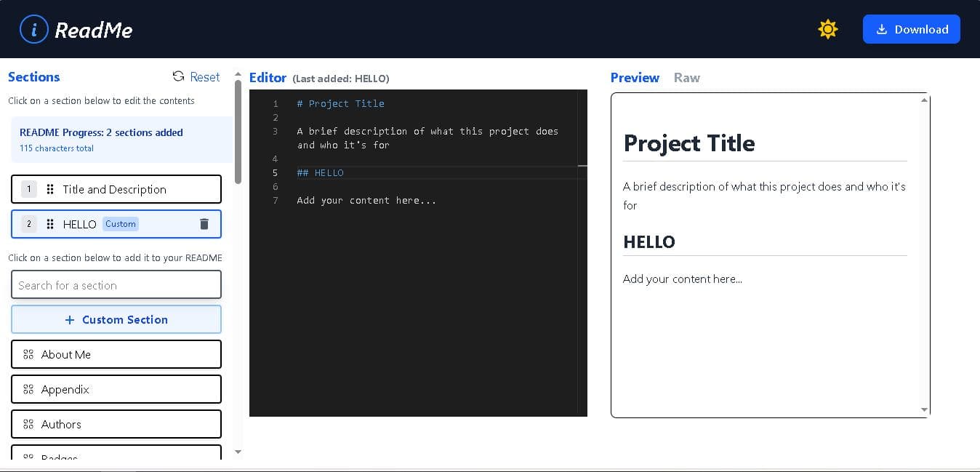Screen dimensions: 980x472
Task: Click the drag handle on the HELLO section
Action: (49, 224)
